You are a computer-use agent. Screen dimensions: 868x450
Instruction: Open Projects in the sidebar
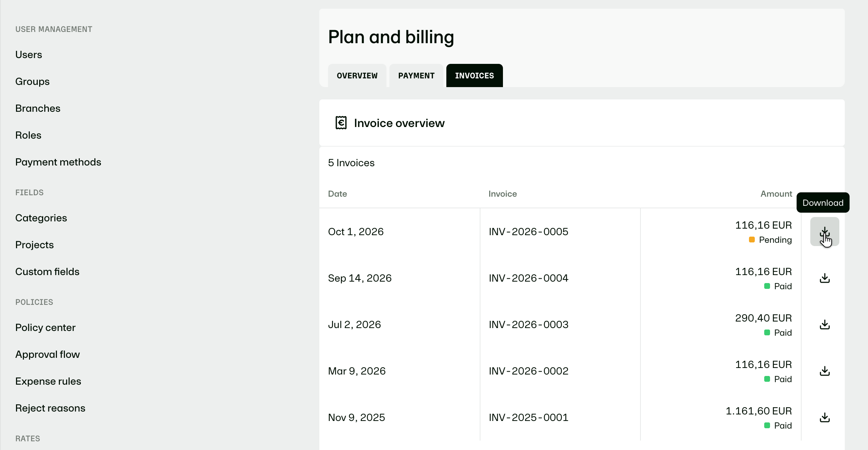34,245
